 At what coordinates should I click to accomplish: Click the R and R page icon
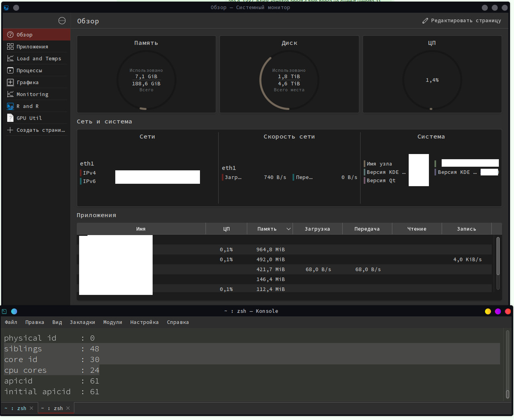[x=10, y=106]
